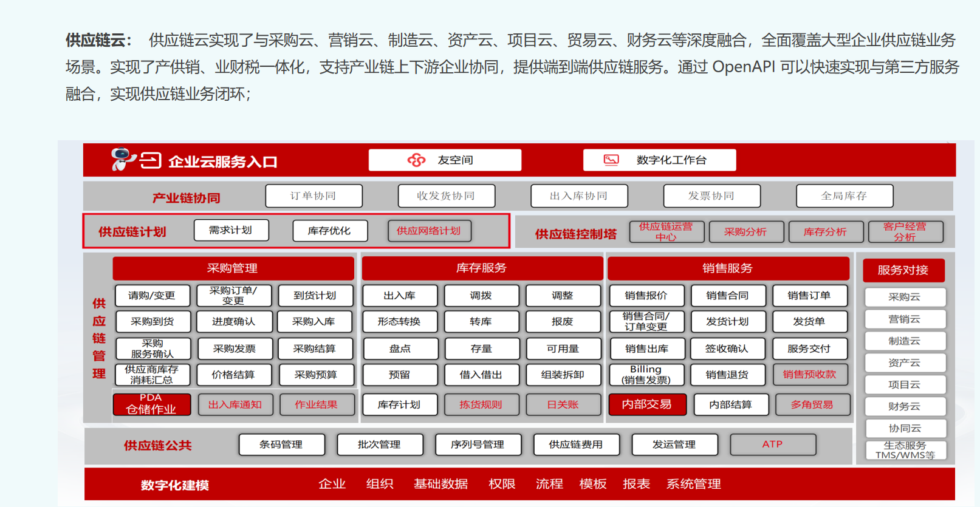Open 供应链运营中心 in control tower
Image resolution: width=980 pixels, height=507 pixels.
[666, 231]
